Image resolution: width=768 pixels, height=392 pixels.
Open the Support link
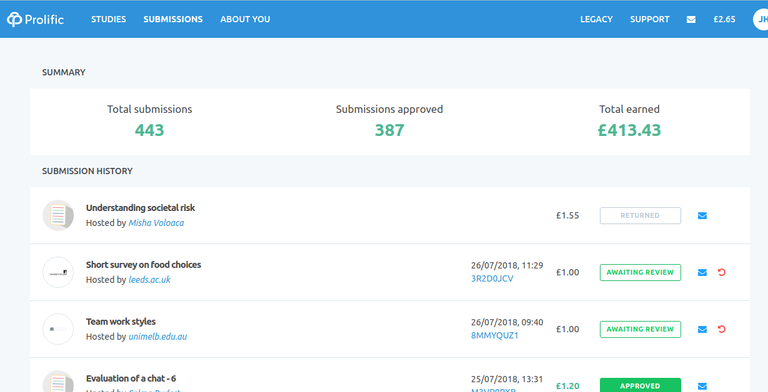(649, 20)
